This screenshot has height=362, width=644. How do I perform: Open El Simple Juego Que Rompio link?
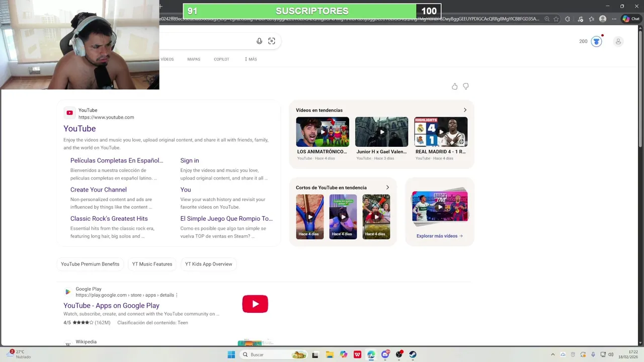(226, 219)
